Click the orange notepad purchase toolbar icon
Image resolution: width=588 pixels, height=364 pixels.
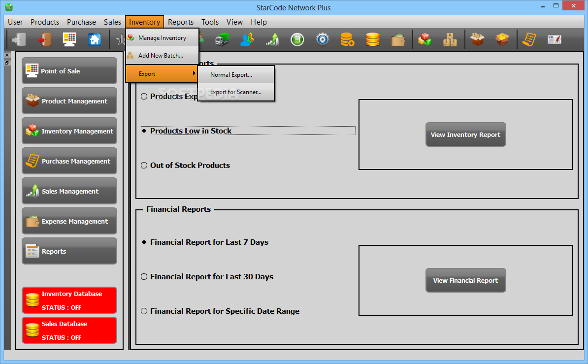(529, 39)
